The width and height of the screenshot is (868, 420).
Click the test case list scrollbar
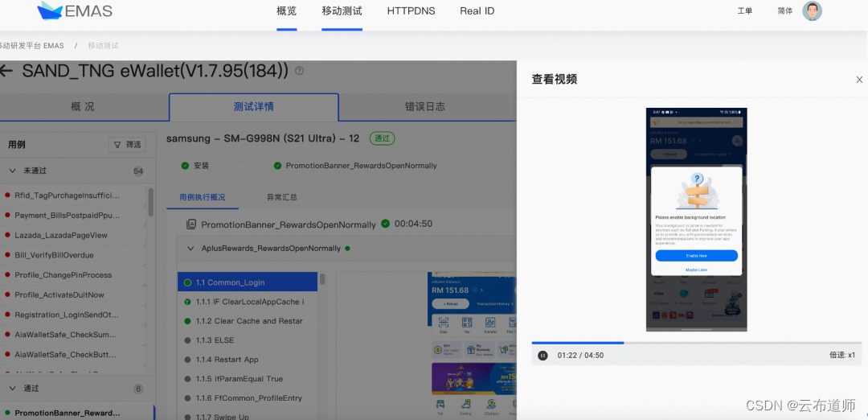click(x=150, y=202)
